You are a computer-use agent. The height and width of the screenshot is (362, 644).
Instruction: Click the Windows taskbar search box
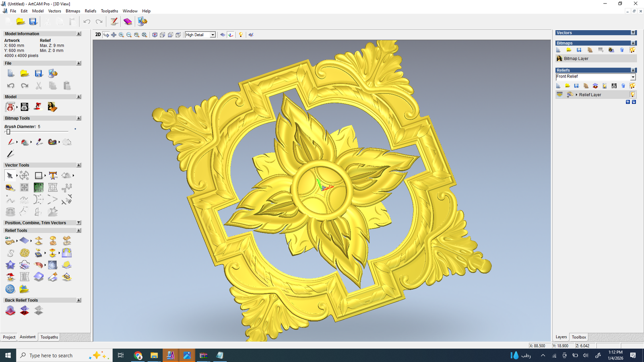(51, 355)
